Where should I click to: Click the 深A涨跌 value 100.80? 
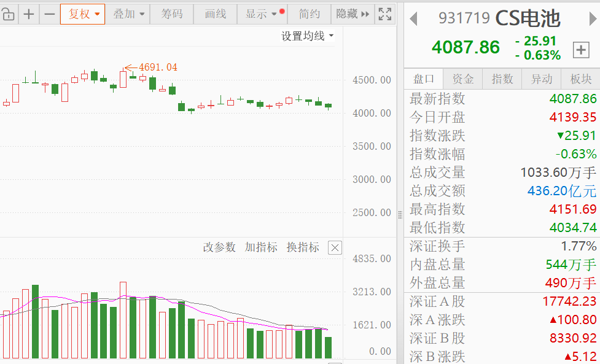573,320
